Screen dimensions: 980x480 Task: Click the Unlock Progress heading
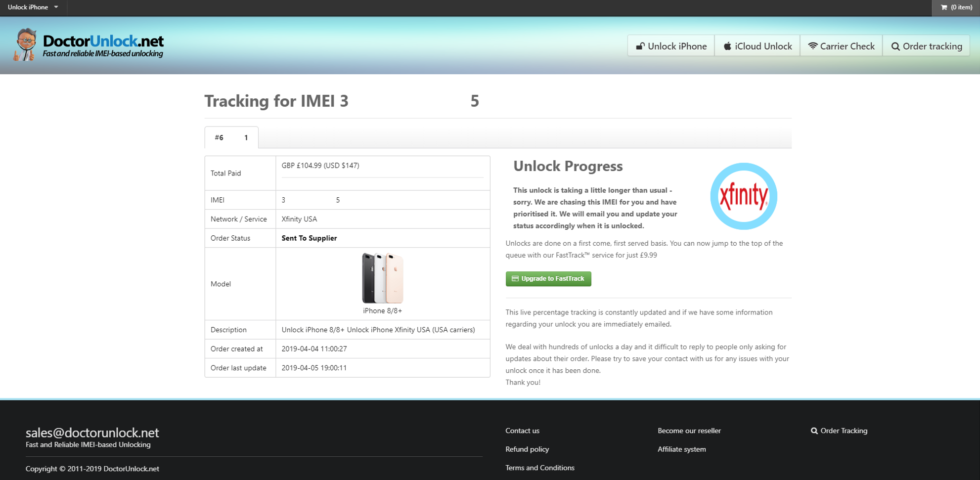click(x=568, y=166)
